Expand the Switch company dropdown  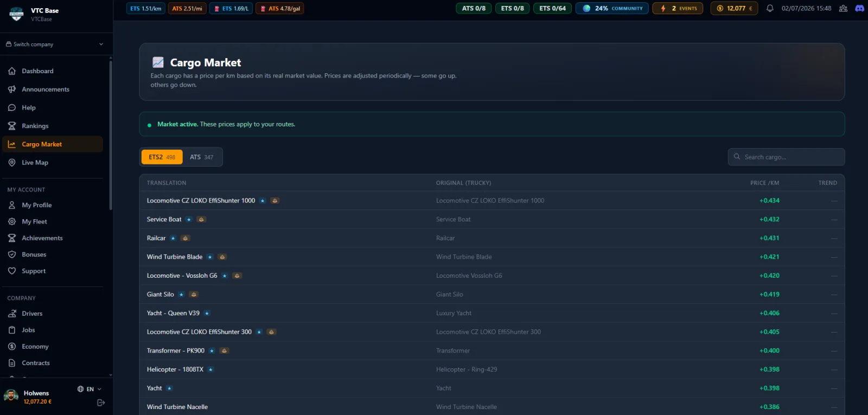tap(55, 44)
